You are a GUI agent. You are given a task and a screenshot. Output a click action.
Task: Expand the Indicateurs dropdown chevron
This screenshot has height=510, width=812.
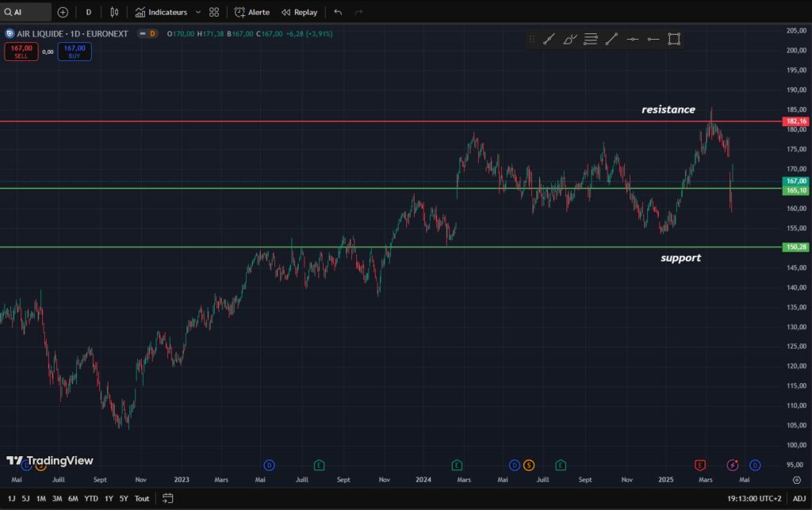[x=197, y=12]
